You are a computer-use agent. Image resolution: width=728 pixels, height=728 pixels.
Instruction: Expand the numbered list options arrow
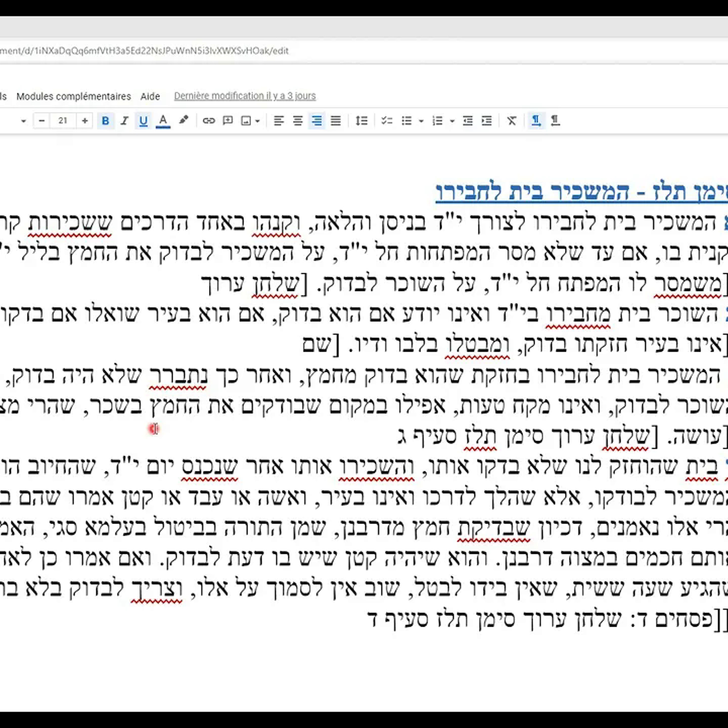coord(452,121)
